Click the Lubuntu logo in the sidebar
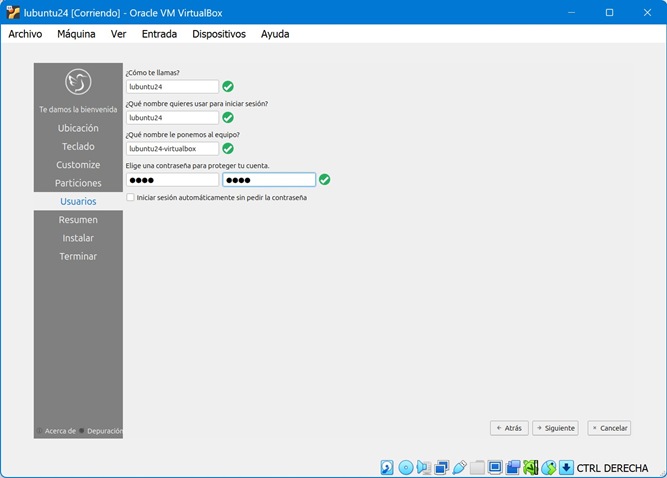The image size is (667, 478). 78,82
